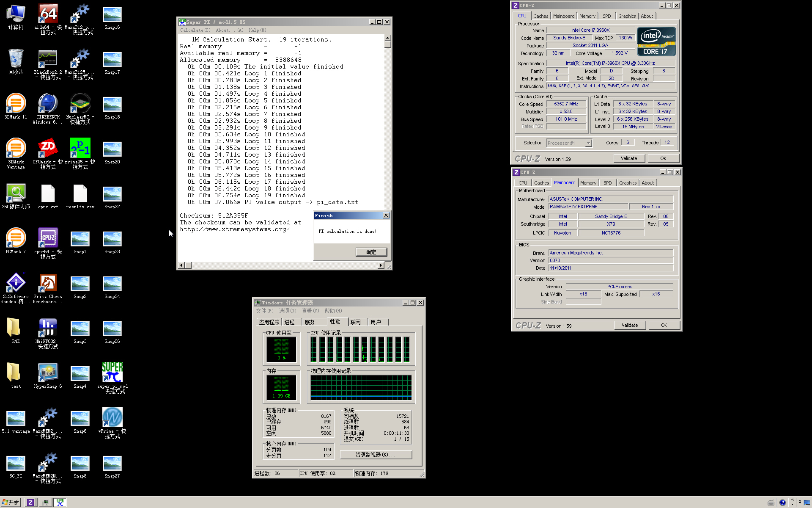The height and width of the screenshot is (508, 812).
Task: Open the Start menu
Action: 11,502
